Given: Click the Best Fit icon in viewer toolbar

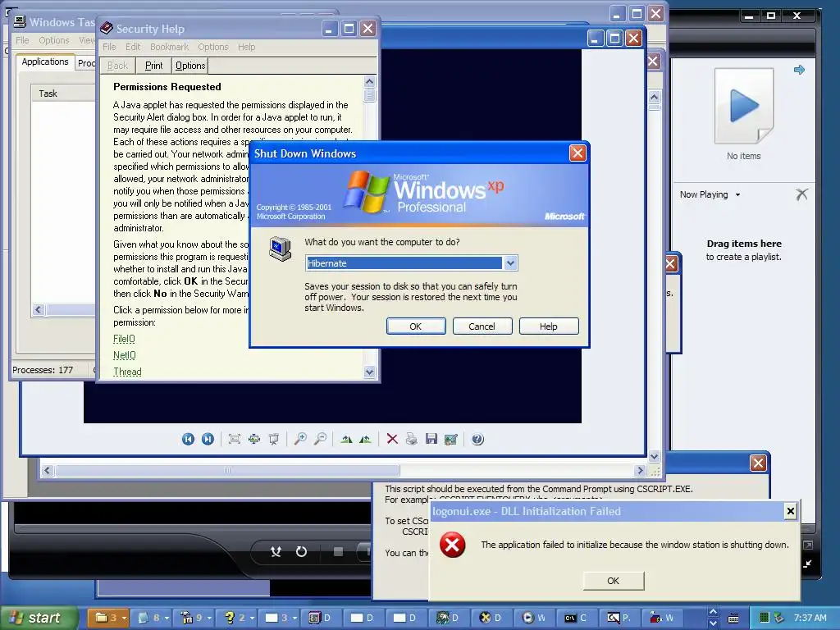Looking at the screenshot, I should point(234,440).
